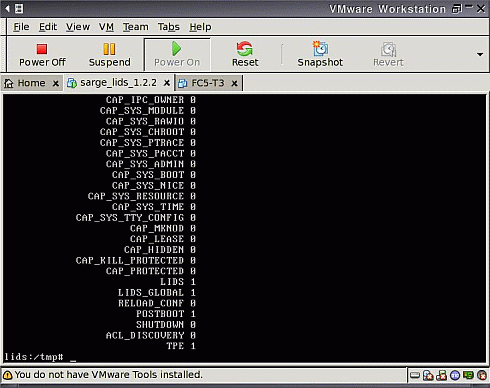Open the Team menu

click(x=135, y=27)
